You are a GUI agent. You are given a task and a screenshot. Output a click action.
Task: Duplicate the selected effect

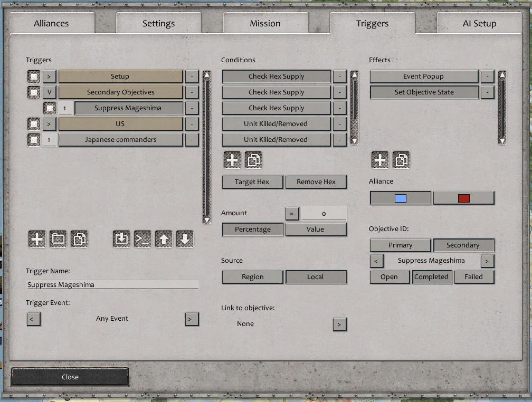tap(401, 160)
